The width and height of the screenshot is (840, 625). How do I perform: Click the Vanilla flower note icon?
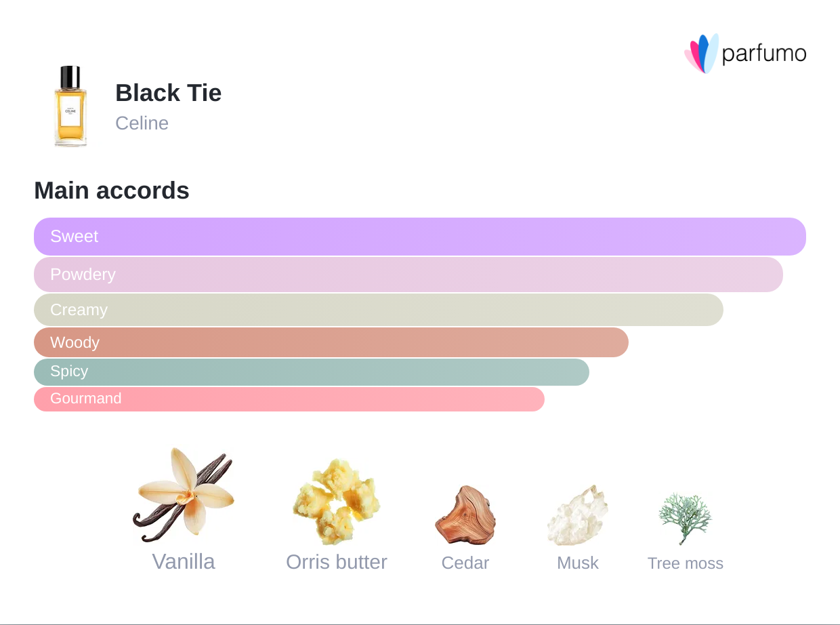[x=184, y=496]
